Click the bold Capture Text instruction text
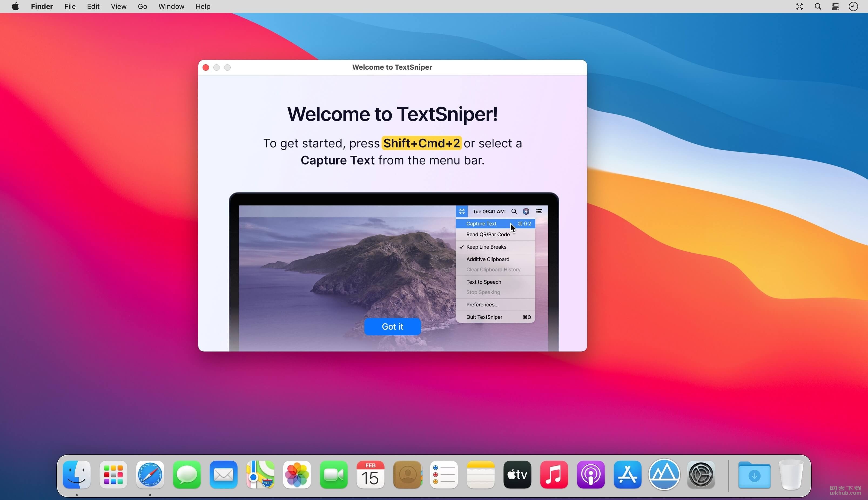868x500 pixels. click(338, 160)
